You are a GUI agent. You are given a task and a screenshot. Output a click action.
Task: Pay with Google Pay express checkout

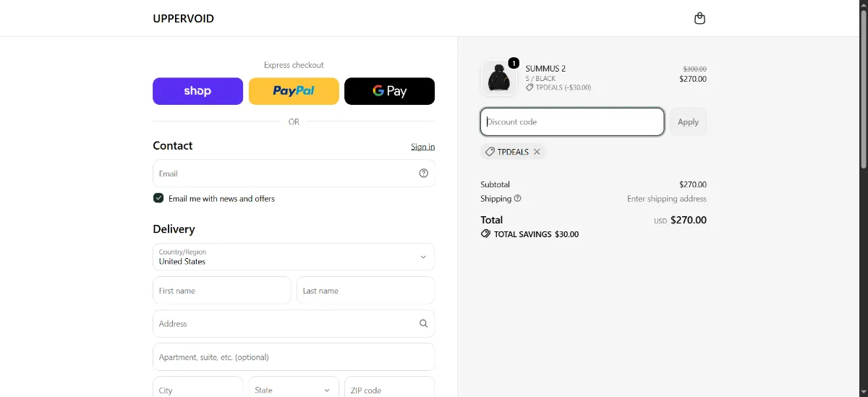(x=389, y=91)
